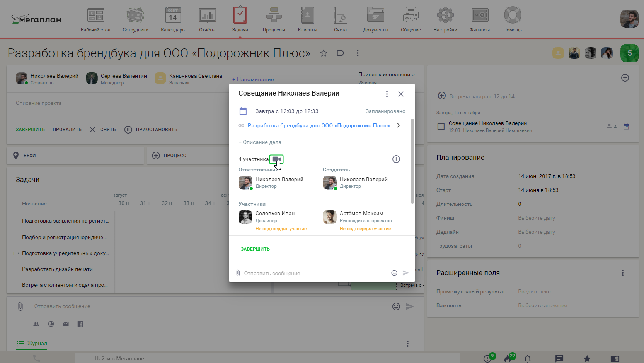Open the Финансы section

point(479,19)
